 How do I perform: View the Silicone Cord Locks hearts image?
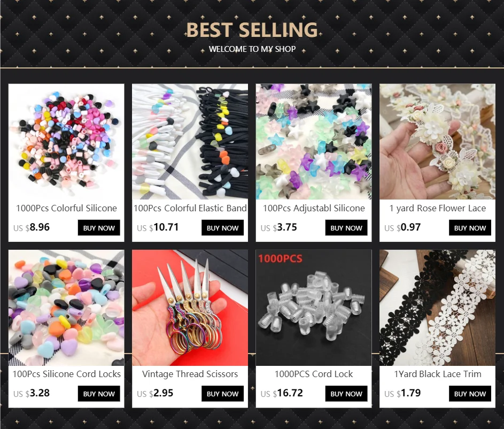pos(66,308)
